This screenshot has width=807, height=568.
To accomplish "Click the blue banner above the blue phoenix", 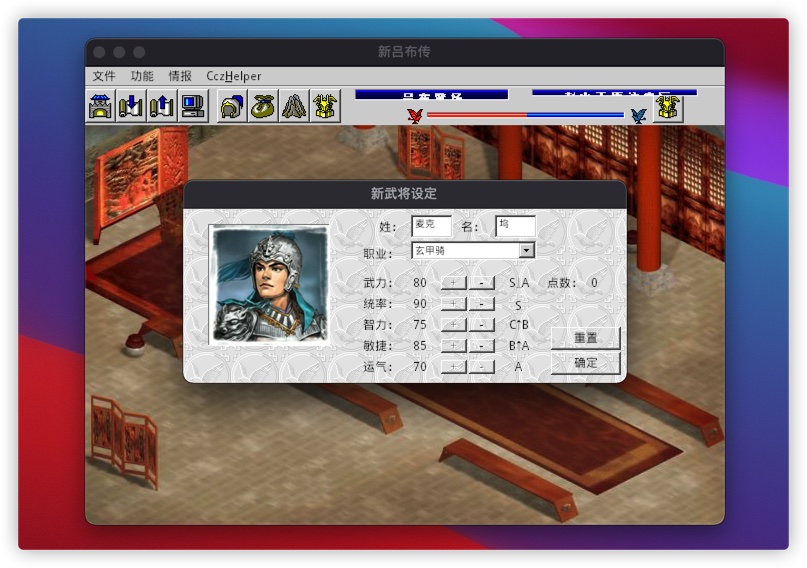I will click(615, 93).
